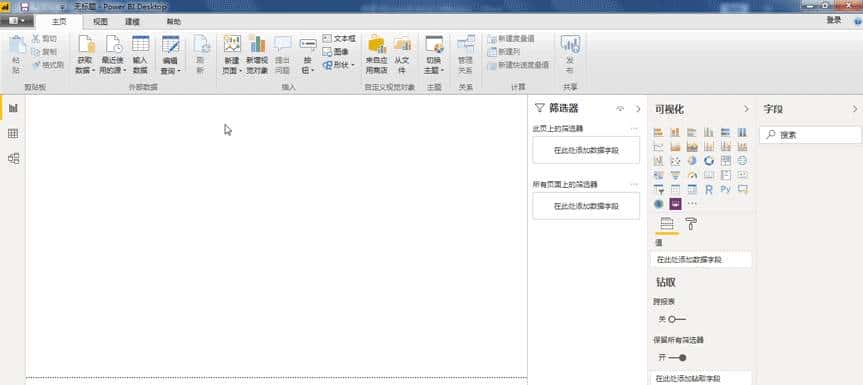Image resolution: width=863 pixels, height=385 pixels.
Task: Switch to the Data view (table icon) in sidebar
Action: [x=13, y=134]
